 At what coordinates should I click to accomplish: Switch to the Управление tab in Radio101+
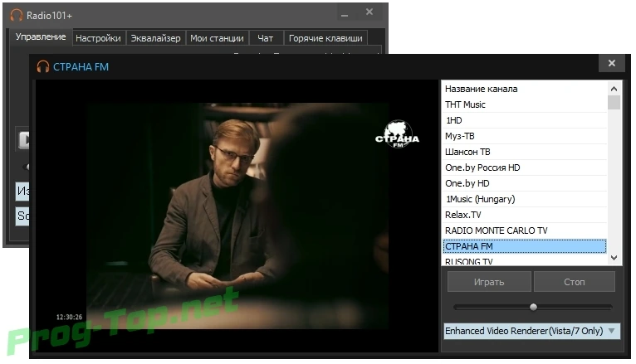[x=40, y=36]
